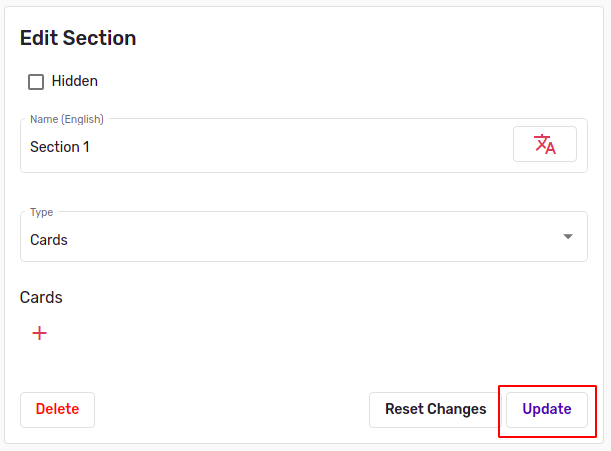Open the Type selector showing Cards
The width and height of the screenshot is (611, 451).
304,237
